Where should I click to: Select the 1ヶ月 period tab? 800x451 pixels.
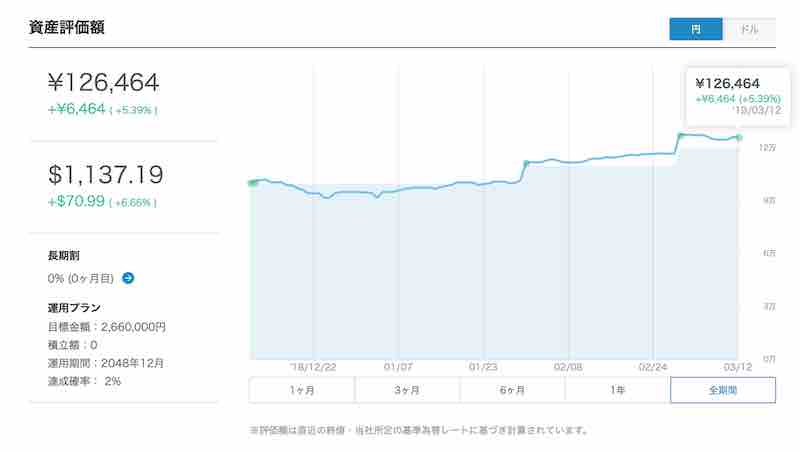coord(301,389)
